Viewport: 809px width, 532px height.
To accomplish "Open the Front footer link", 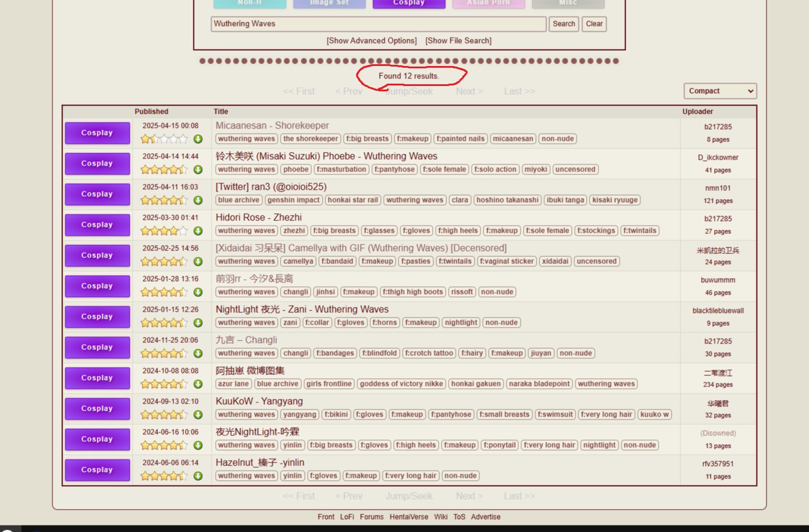I will (x=326, y=517).
